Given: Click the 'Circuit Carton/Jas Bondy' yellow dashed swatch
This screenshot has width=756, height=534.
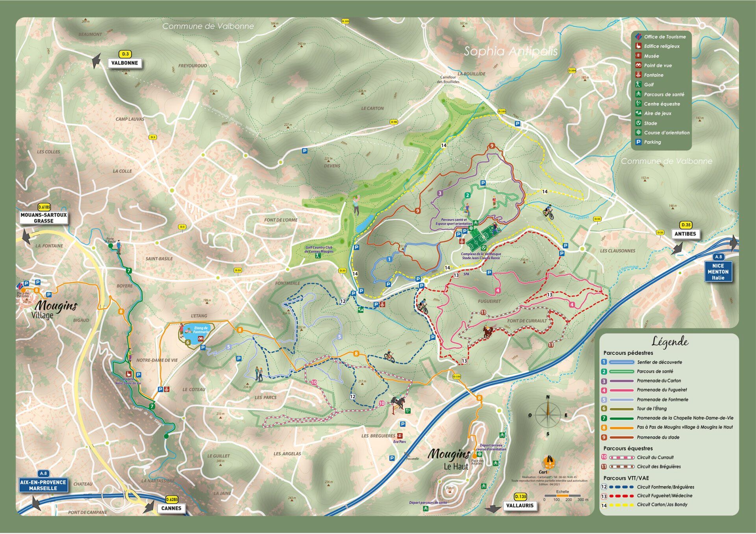Looking at the screenshot, I should point(621,505).
